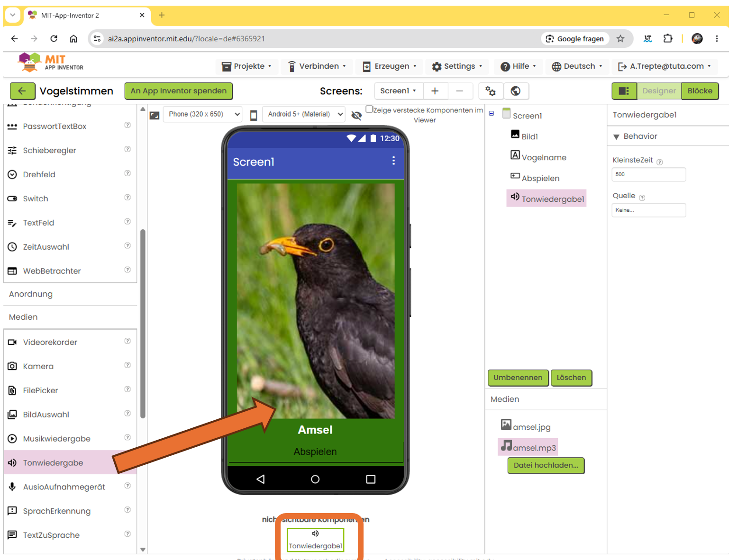
Task: Enable Zeige versteckte Komponenten checkbox
Action: [369, 109]
